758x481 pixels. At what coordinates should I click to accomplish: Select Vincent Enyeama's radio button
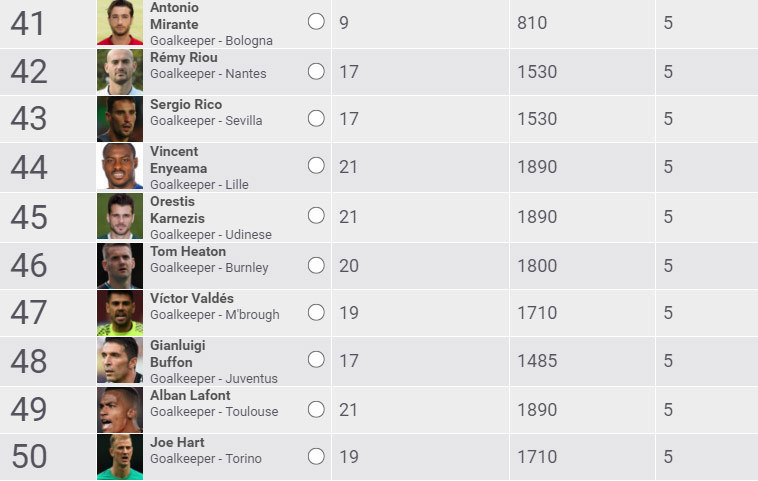tap(316, 166)
